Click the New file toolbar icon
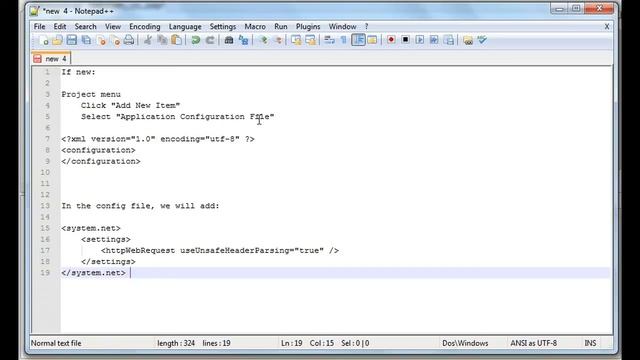640x360 pixels. click(43, 40)
